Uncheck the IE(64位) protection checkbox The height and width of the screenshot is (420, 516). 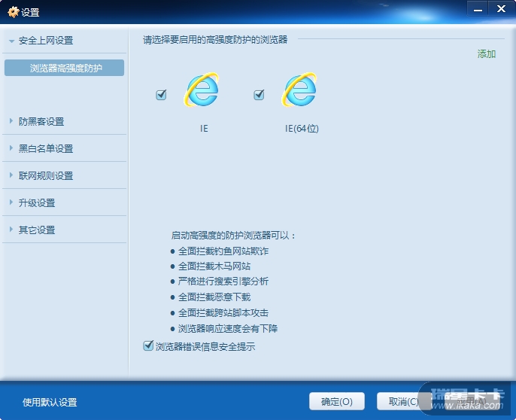[259, 95]
